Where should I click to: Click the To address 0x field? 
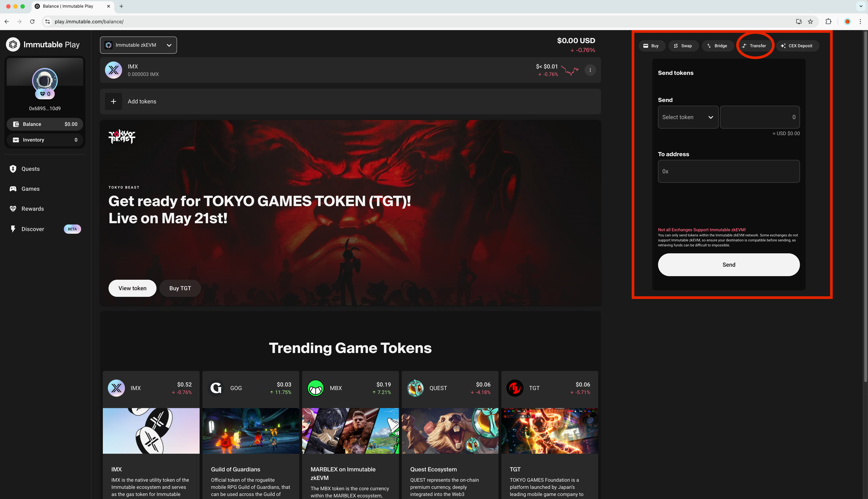pyautogui.click(x=729, y=171)
